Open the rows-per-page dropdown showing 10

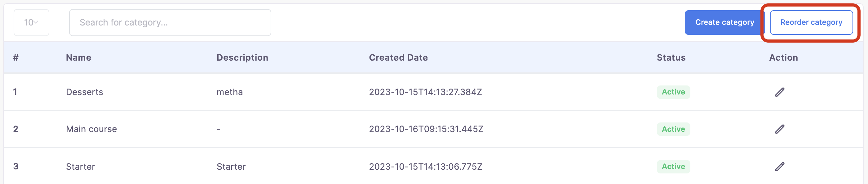coord(31,23)
